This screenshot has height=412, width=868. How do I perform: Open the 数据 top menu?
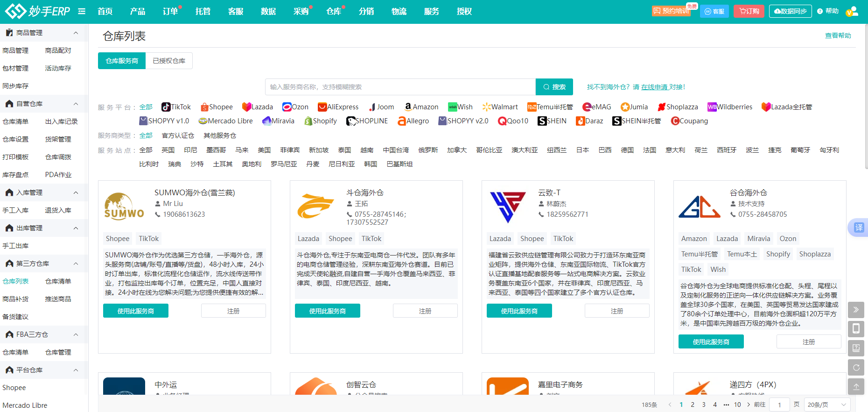pos(268,11)
